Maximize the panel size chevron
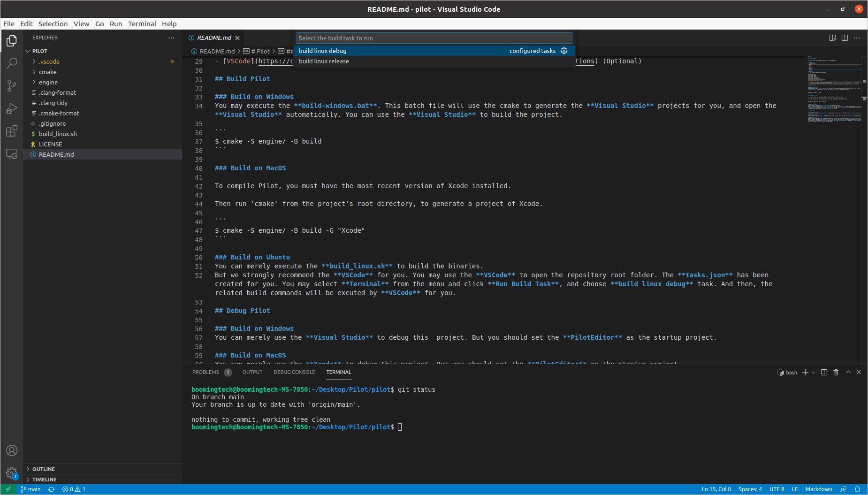Image resolution: width=868 pixels, height=495 pixels. point(848,372)
